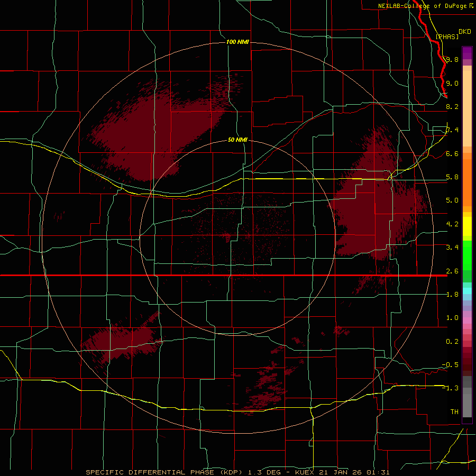Image resolution: width=476 pixels, height=476 pixels.
Task: Click the 6.6 legend value
Action: point(452,153)
